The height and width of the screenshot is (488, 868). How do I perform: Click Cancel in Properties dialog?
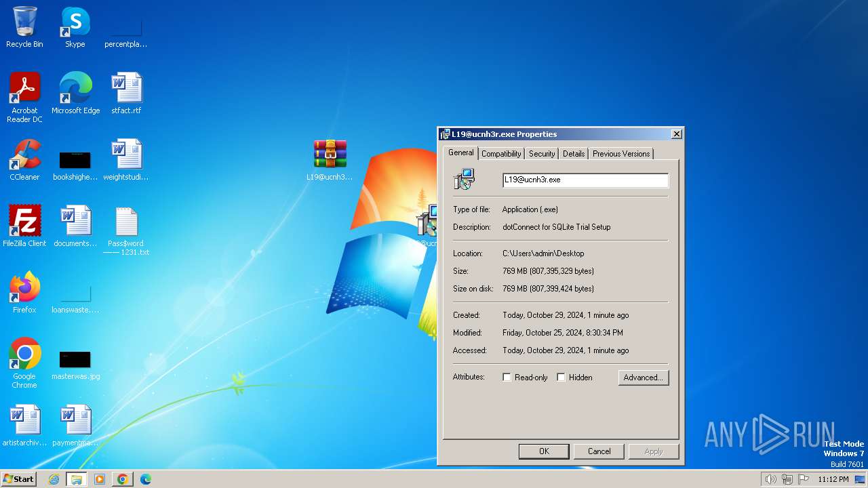pyautogui.click(x=599, y=451)
